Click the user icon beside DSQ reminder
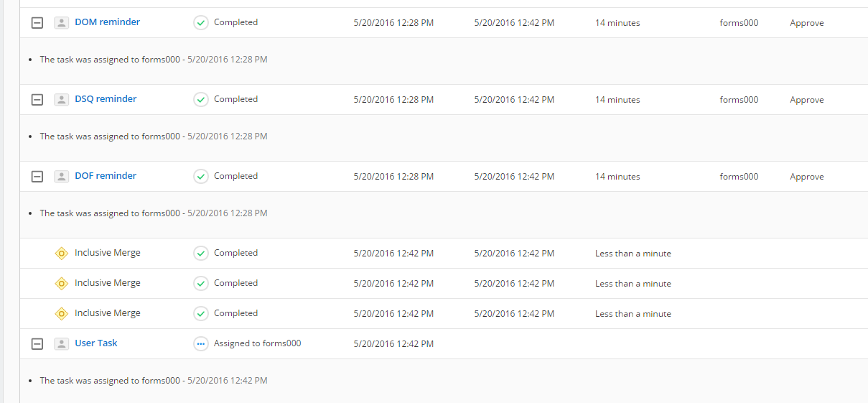 [61, 100]
